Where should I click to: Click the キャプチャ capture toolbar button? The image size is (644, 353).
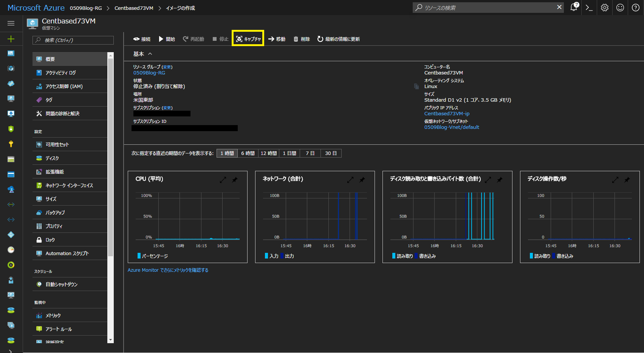coord(248,39)
